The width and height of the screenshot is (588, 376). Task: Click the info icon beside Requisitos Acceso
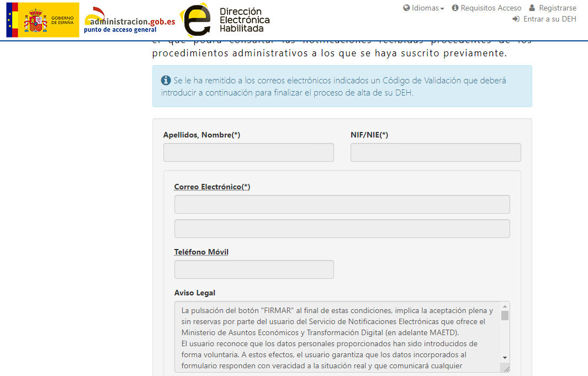click(x=455, y=8)
